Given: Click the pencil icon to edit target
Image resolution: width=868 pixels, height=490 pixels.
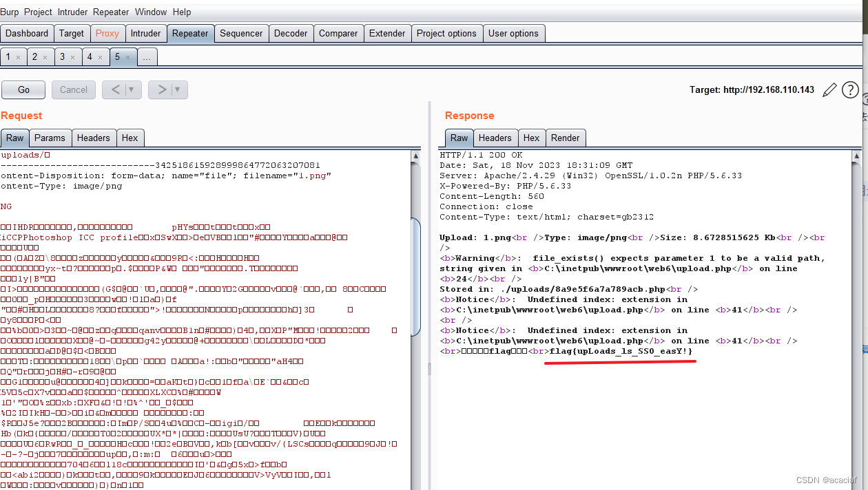Looking at the screenshot, I should click(x=830, y=89).
